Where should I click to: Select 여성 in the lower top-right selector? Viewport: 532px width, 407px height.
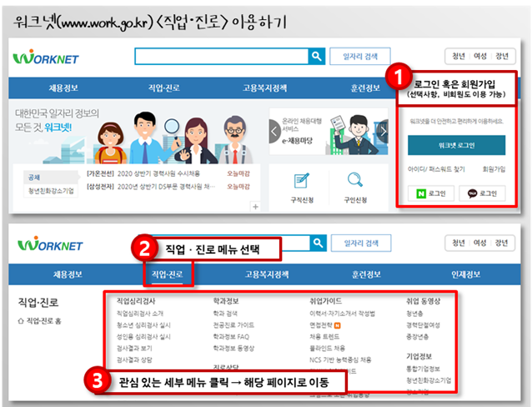tap(479, 243)
